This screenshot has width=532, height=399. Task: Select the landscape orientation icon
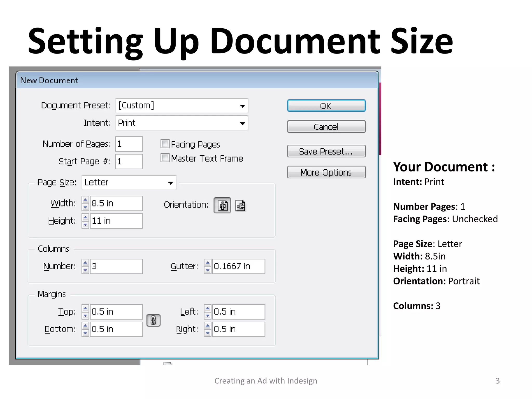pyautogui.click(x=241, y=206)
